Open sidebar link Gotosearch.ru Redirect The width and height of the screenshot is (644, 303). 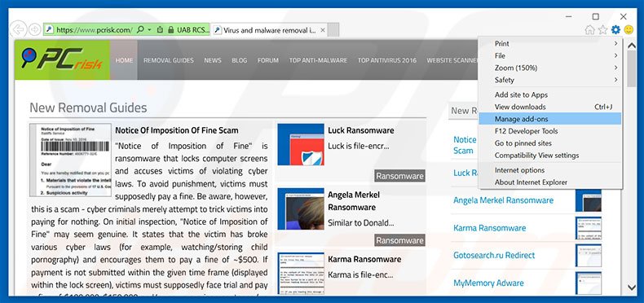pyautogui.click(x=494, y=255)
